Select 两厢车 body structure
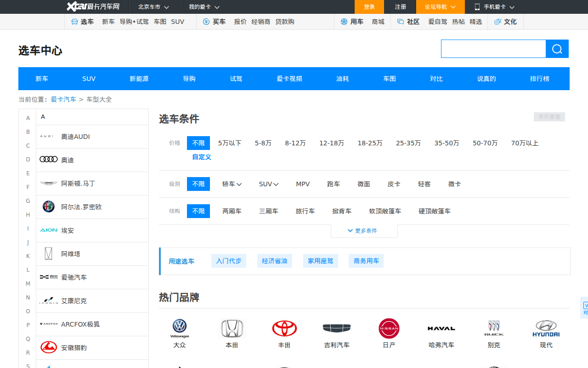Image resolution: width=588 pixels, height=368 pixels. tap(232, 211)
